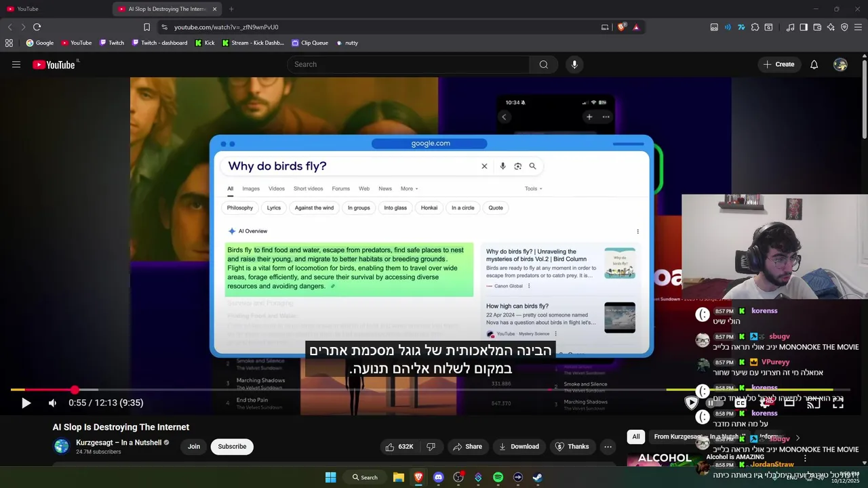Image resolution: width=868 pixels, height=488 pixels.
Task: Subscribe to Kurzgesagt channel
Action: 232,447
